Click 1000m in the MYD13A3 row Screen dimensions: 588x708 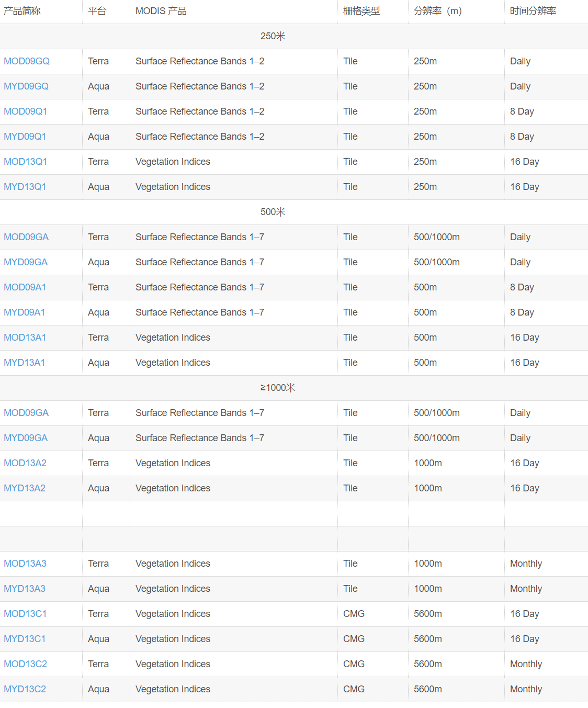428,589
